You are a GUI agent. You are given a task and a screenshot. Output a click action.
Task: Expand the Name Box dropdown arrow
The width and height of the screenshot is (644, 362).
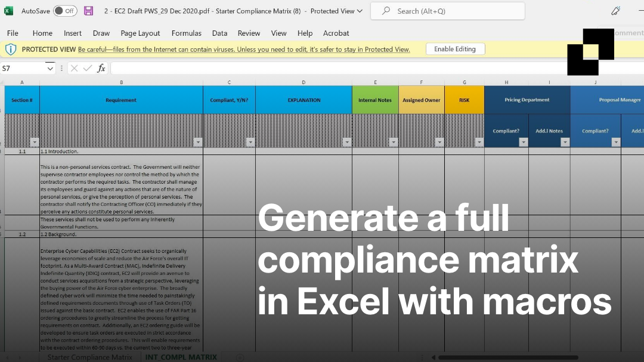[x=50, y=69]
